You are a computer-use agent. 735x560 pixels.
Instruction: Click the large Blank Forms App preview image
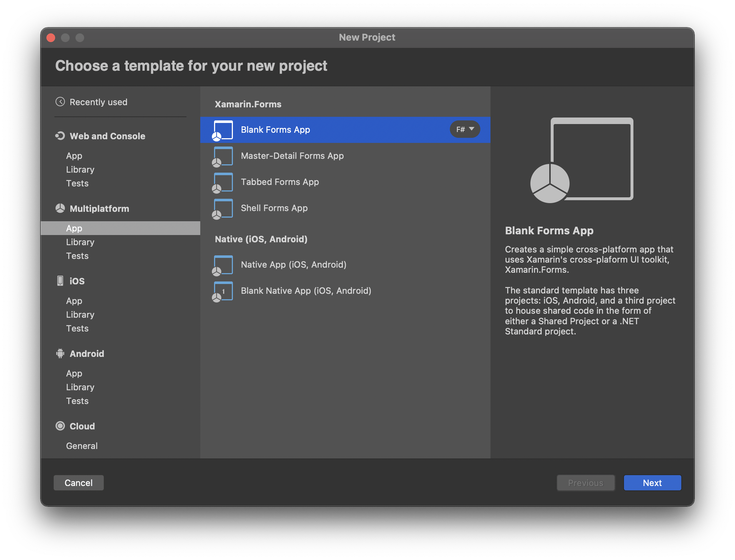(x=582, y=160)
